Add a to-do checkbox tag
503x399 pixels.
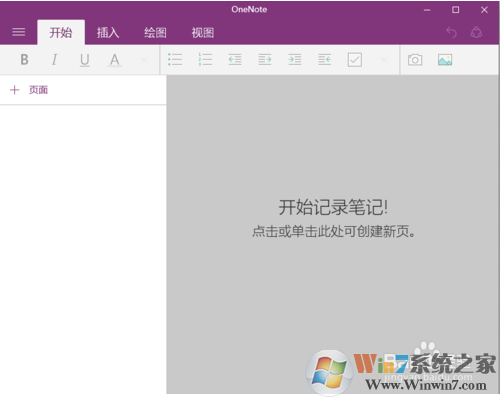pos(355,60)
